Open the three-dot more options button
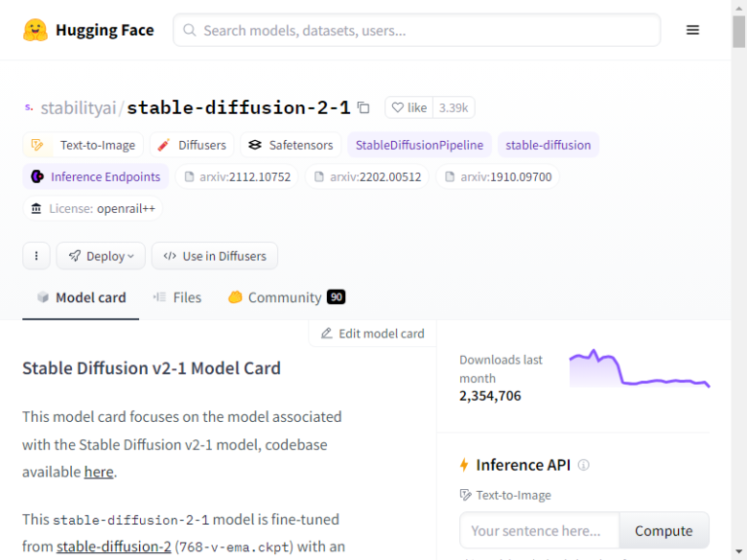This screenshot has width=747, height=560. click(x=36, y=256)
